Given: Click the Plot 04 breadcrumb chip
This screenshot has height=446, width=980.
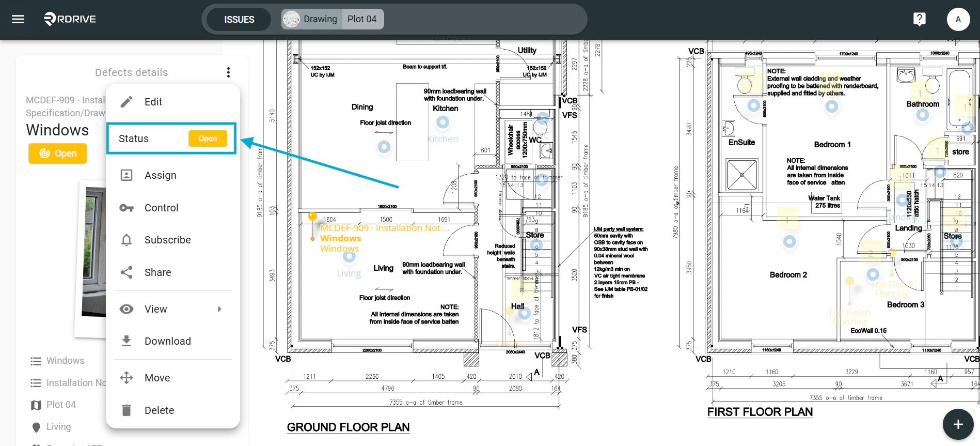Looking at the screenshot, I should click(362, 19).
